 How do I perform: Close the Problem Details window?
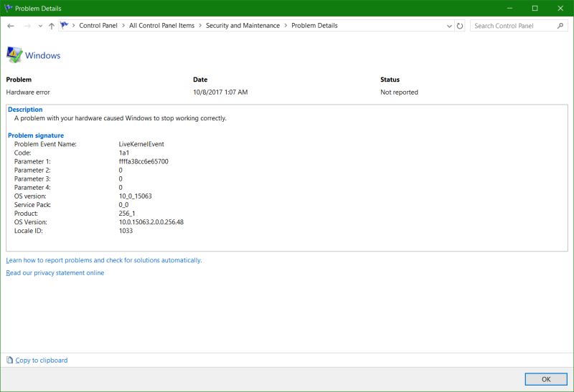[560, 8]
